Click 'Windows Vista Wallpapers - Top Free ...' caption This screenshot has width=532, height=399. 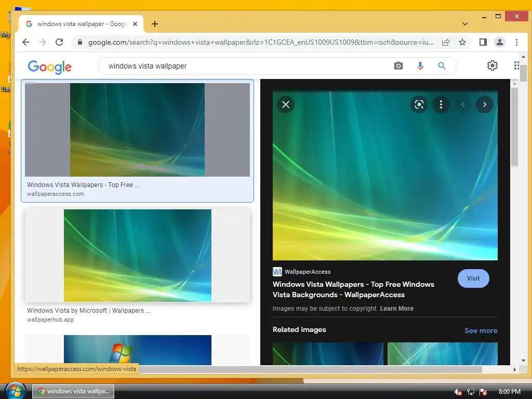83,184
